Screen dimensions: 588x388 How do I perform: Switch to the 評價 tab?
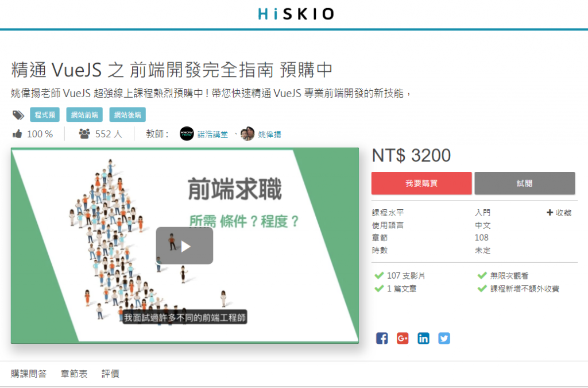click(x=110, y=374)
